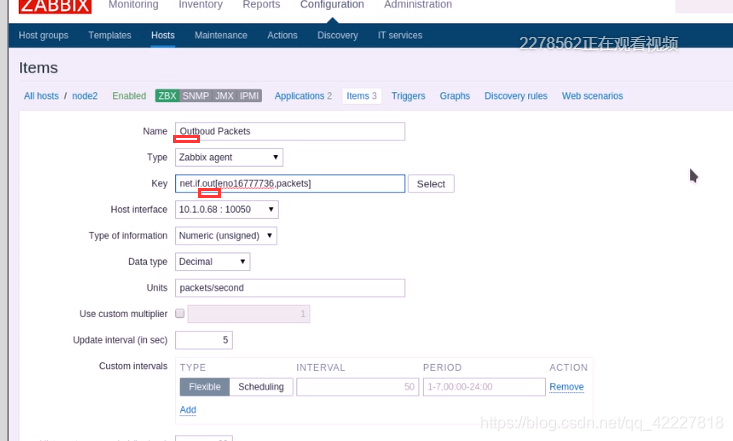
Task: Go to Actions submenu
Action: (x=282, y=36)
